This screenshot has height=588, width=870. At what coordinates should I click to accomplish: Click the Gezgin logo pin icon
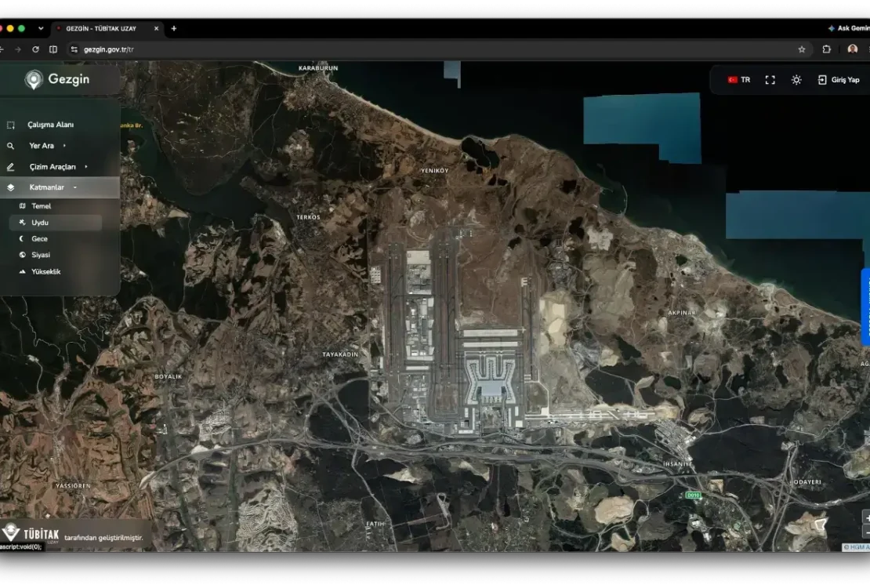(34, 79)
